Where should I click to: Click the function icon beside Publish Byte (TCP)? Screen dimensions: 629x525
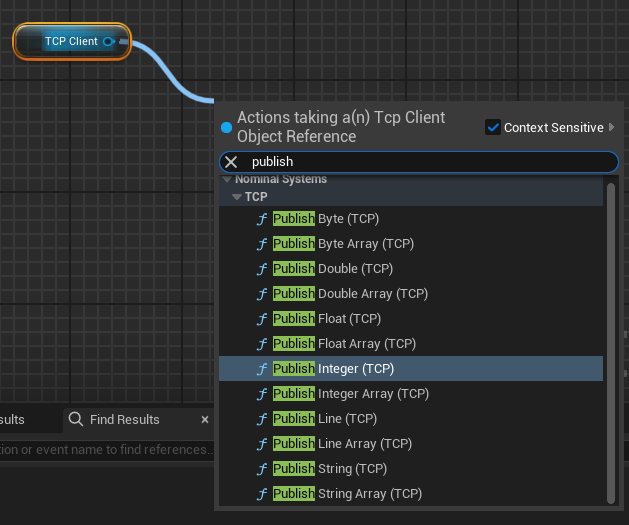(262, 219)
